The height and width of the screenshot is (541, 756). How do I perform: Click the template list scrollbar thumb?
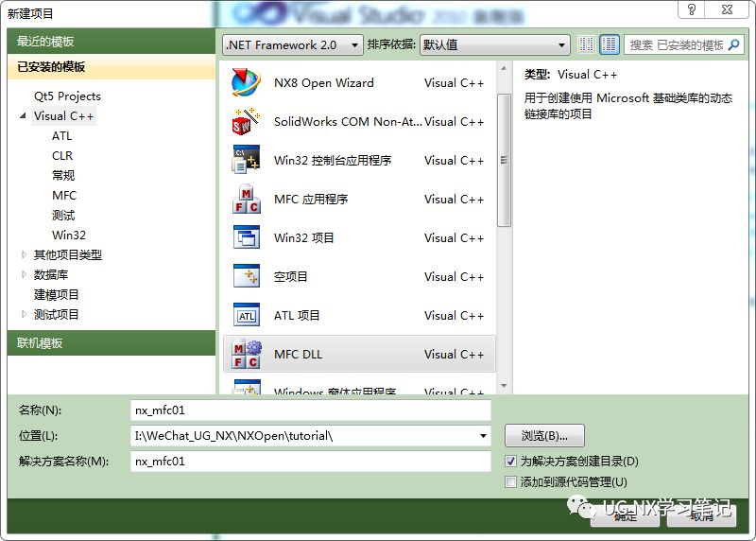[x=504, y=160]
